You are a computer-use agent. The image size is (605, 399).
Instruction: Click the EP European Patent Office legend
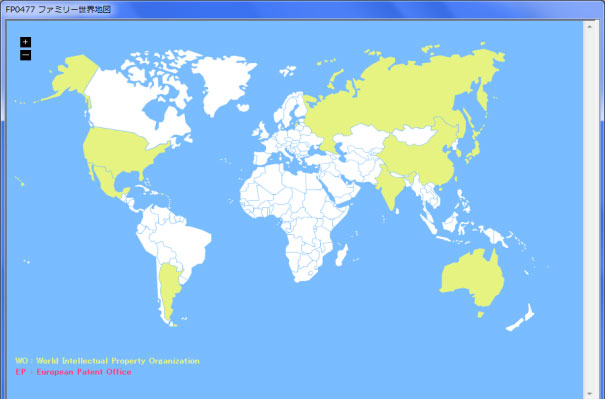(73, 372)
